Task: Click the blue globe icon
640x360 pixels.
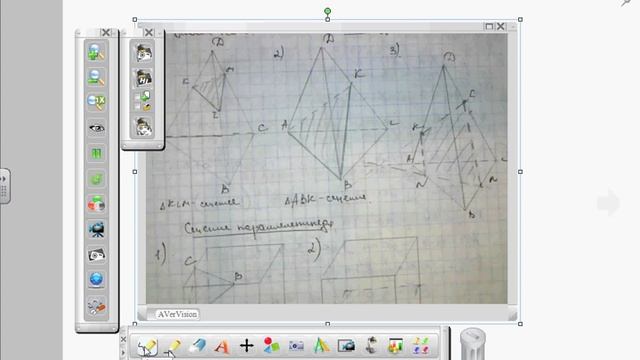Action: [96, 280]
